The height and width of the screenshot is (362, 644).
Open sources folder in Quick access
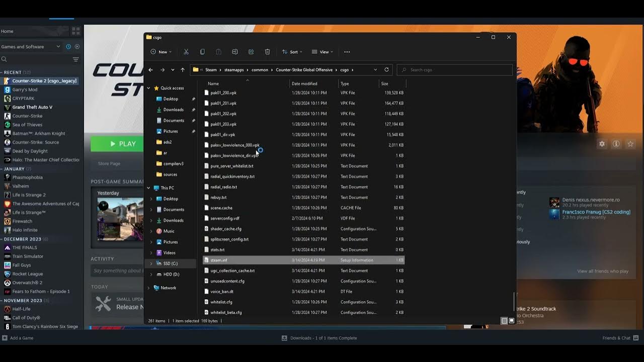(170, 174)
